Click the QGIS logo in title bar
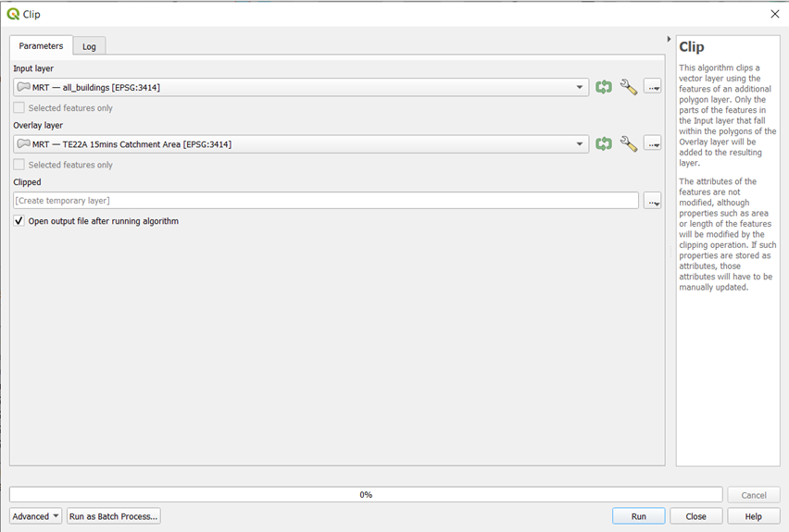The height and width of the screenshot is (532, 789). [13, 14]
